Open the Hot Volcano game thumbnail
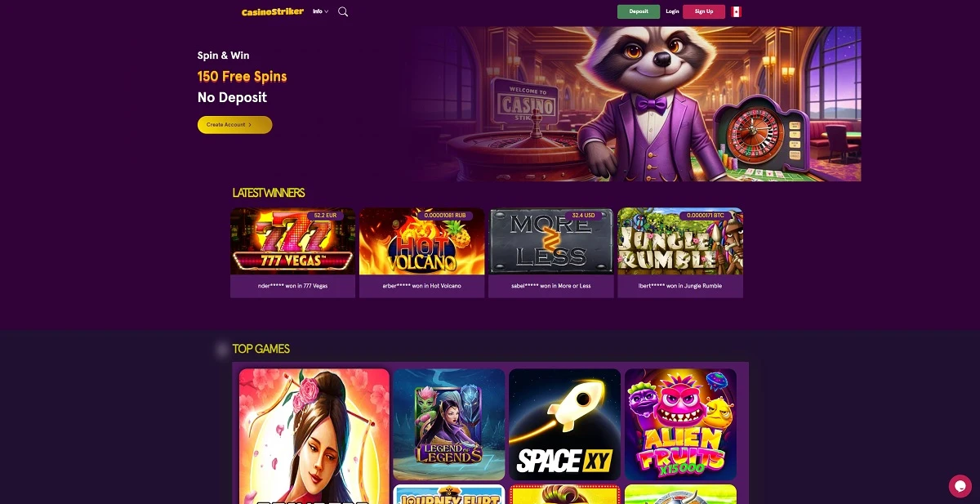Image resolution: width=980 pixels, height=504 pixels. 421,241
